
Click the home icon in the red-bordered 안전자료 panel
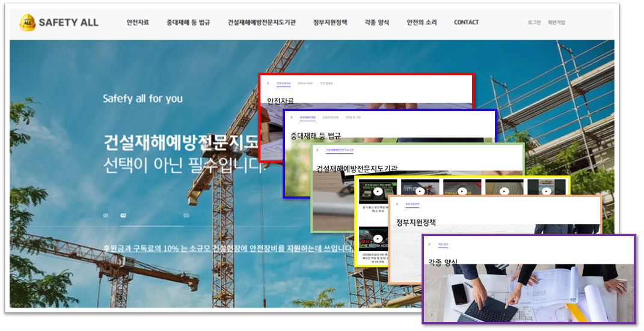(x=268, y=84)
